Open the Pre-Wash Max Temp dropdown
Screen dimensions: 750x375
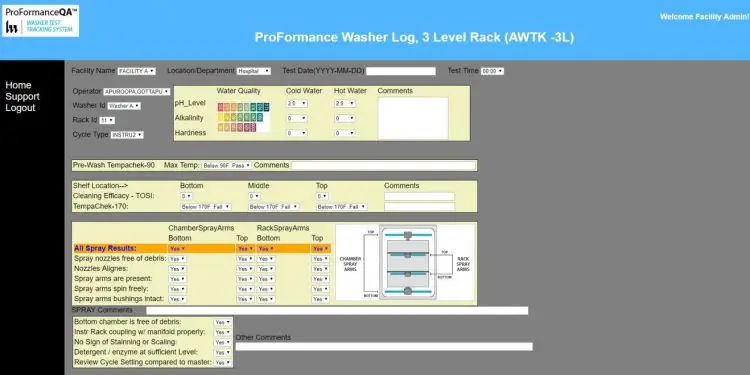coord(226,165)
